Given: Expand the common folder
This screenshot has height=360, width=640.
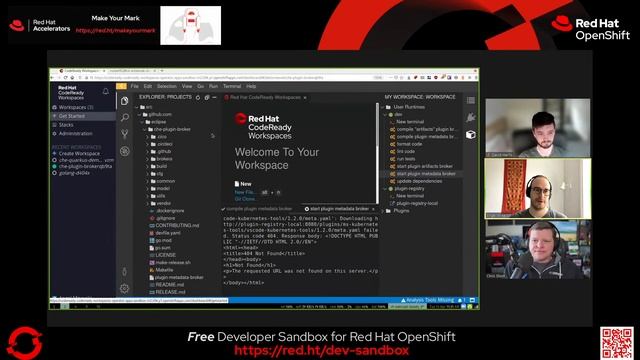Looking at the screenshot, I should coord(166,181).
